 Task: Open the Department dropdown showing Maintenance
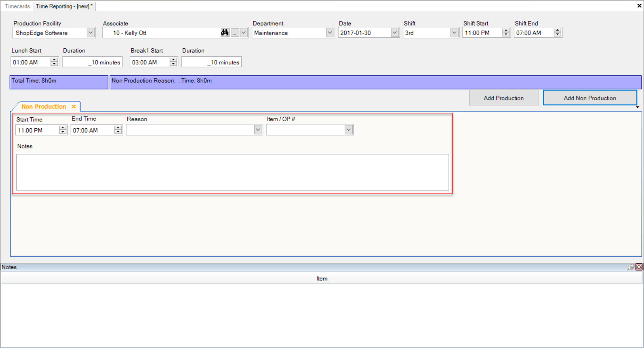coord(330,33)
